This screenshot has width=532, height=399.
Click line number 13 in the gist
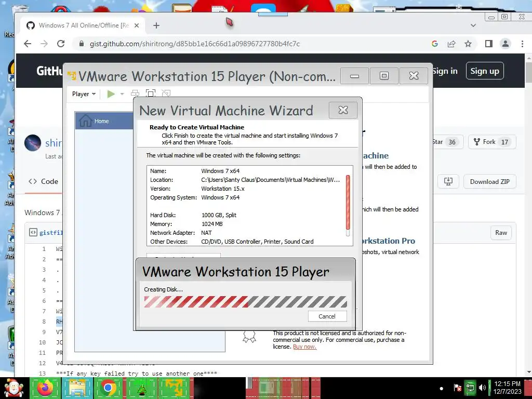coord(43,373)
